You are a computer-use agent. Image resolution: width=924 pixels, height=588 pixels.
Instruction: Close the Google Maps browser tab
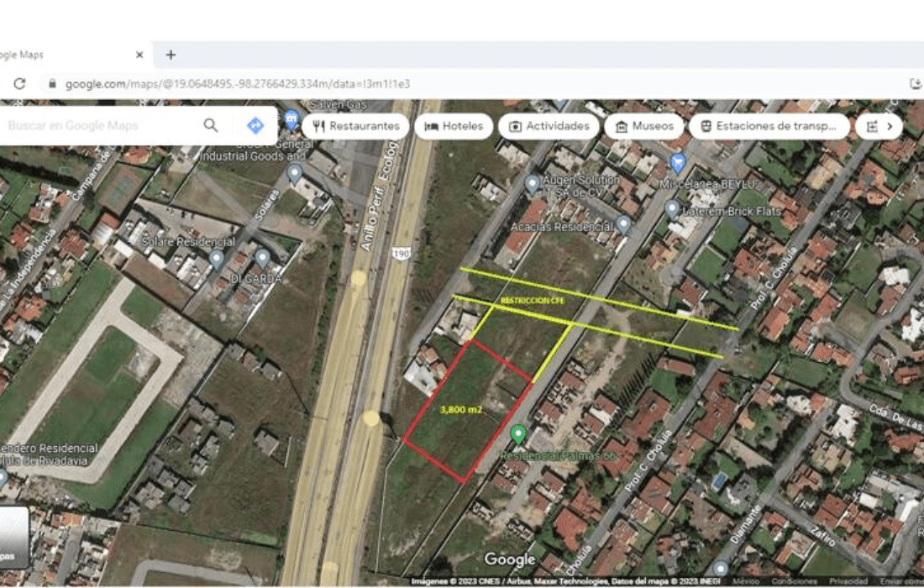(x=139, y=55)
